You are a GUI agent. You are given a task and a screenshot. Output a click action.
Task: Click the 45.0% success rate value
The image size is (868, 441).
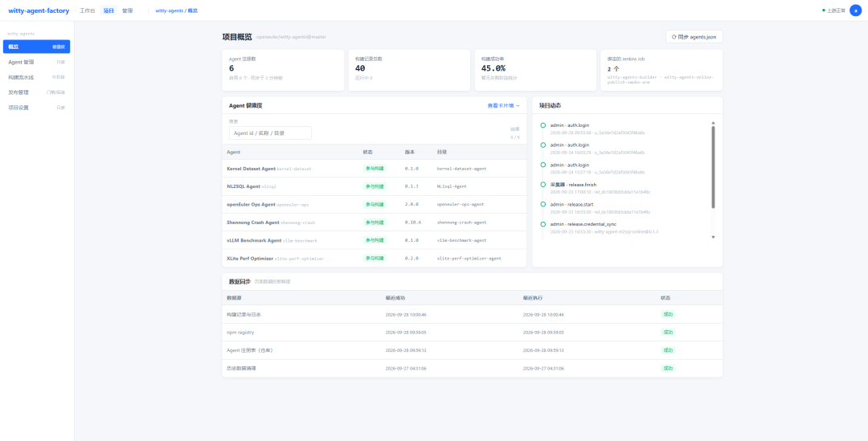coord(493,68)
